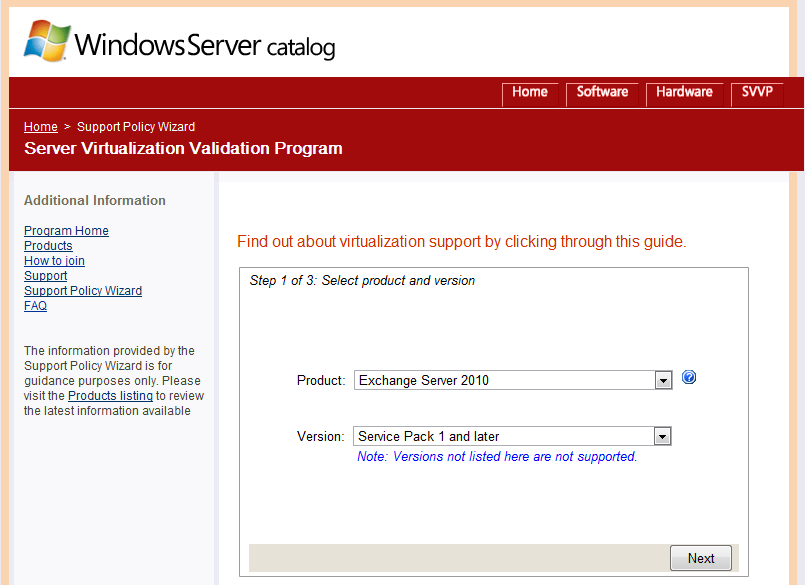Click the Windows Server catalog logo
Screen dimensions: 806x587
180,43
